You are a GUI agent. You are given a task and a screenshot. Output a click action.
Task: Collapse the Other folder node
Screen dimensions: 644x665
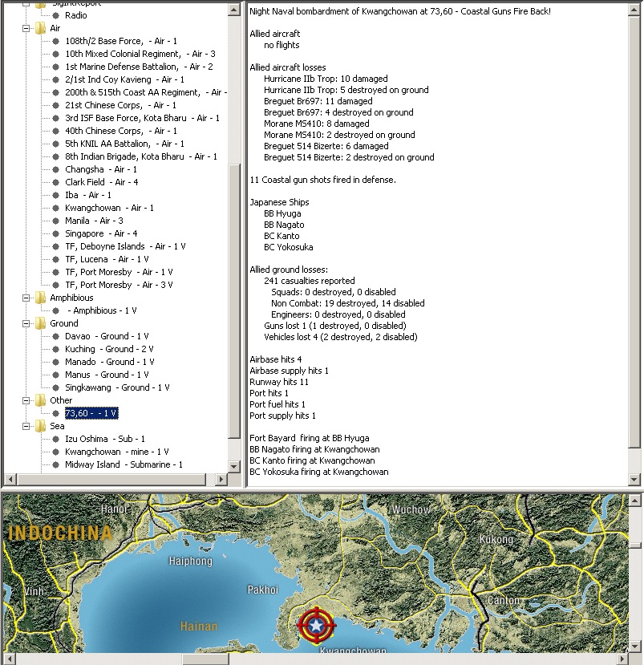coord(26,400)
